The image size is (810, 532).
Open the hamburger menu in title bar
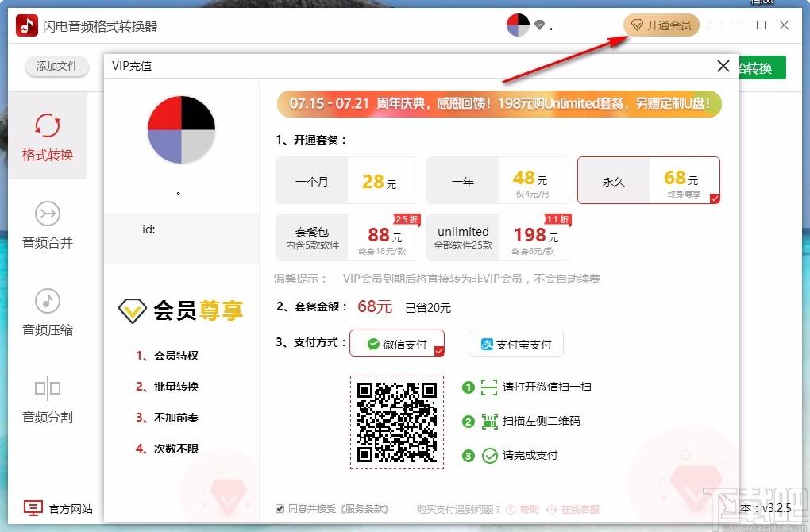click(x=715, y=25)
